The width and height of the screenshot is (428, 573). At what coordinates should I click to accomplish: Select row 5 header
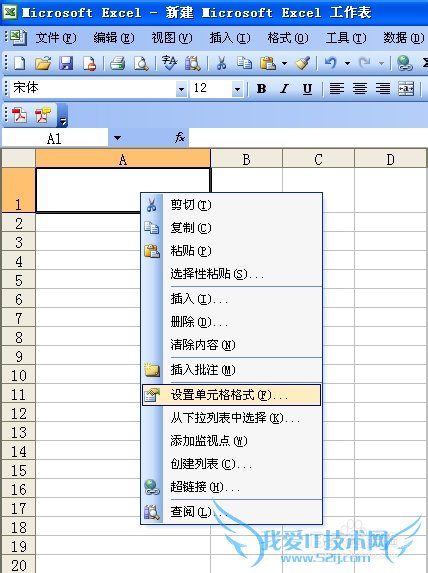coord(19,280)
